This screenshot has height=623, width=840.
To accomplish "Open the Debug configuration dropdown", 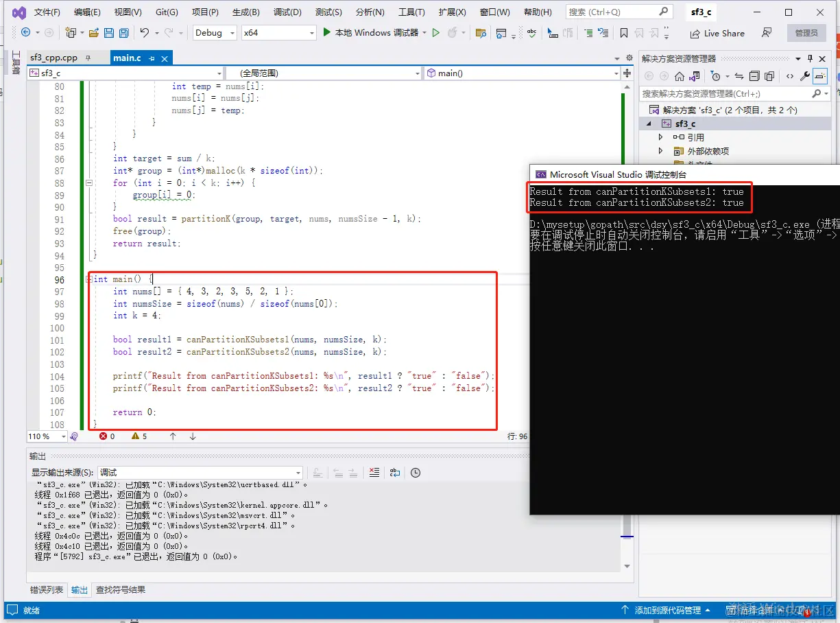I will tap(214, 33).
